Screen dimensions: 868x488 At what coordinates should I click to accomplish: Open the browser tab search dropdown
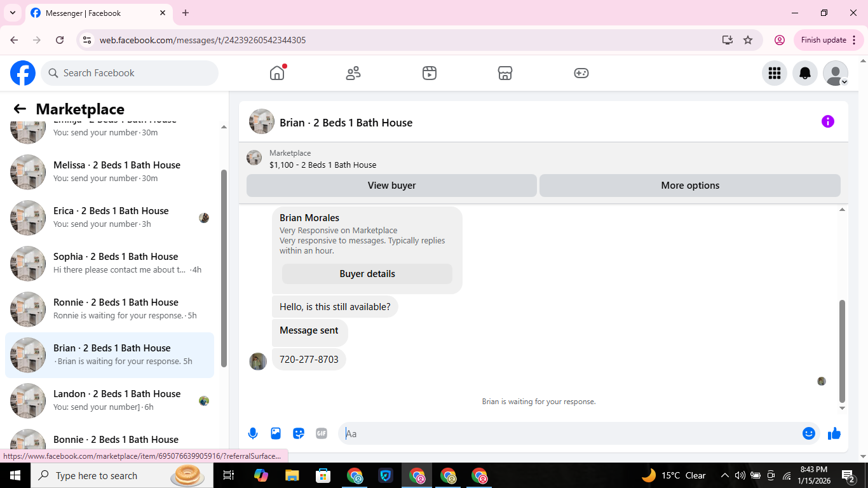tap(13, 13)
